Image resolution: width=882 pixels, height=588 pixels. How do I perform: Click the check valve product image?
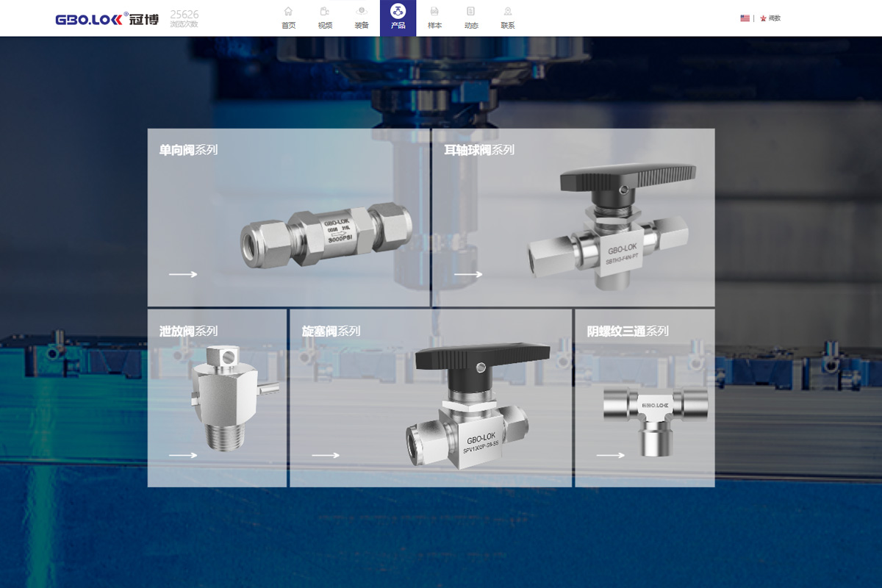coord(326,235)
